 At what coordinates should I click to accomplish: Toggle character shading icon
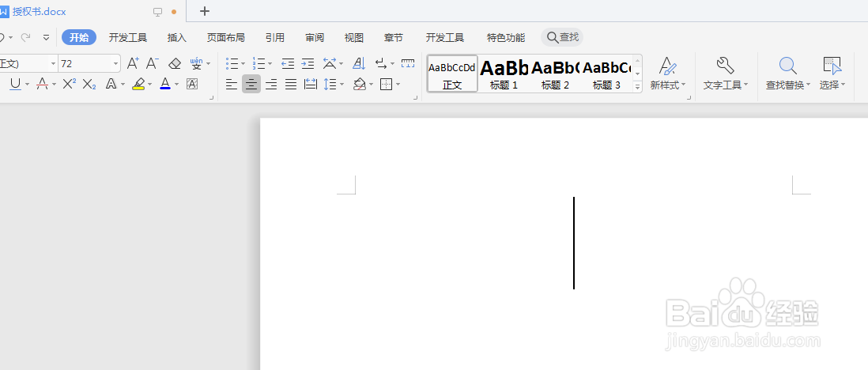pos(192,84)
